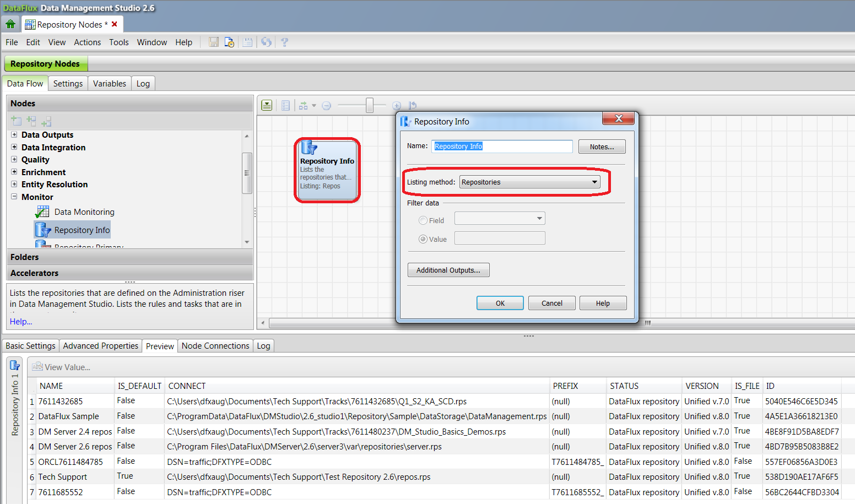Click the Additional Outputs button
The width and height of the screenshot is (855, 504).
[x=448, y=270]
